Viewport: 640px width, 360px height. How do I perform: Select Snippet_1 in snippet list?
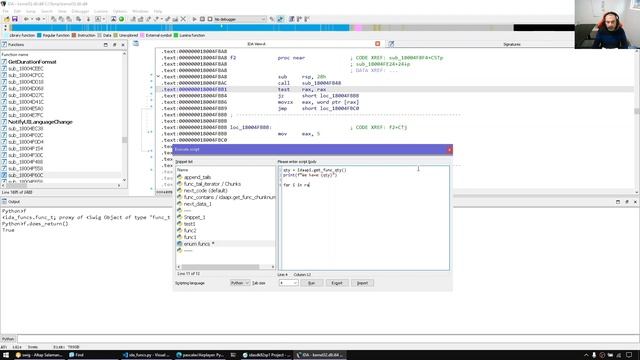[194, 218]
